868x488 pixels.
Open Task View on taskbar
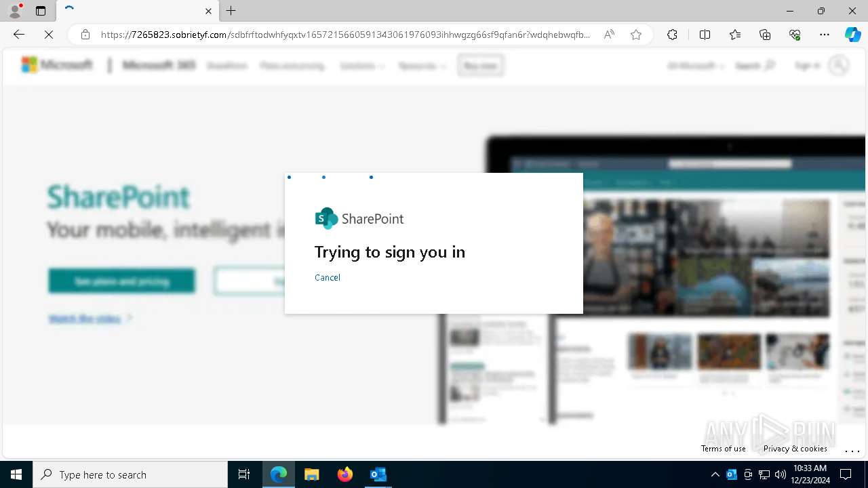pyautogui.click(x=244, y=474)
